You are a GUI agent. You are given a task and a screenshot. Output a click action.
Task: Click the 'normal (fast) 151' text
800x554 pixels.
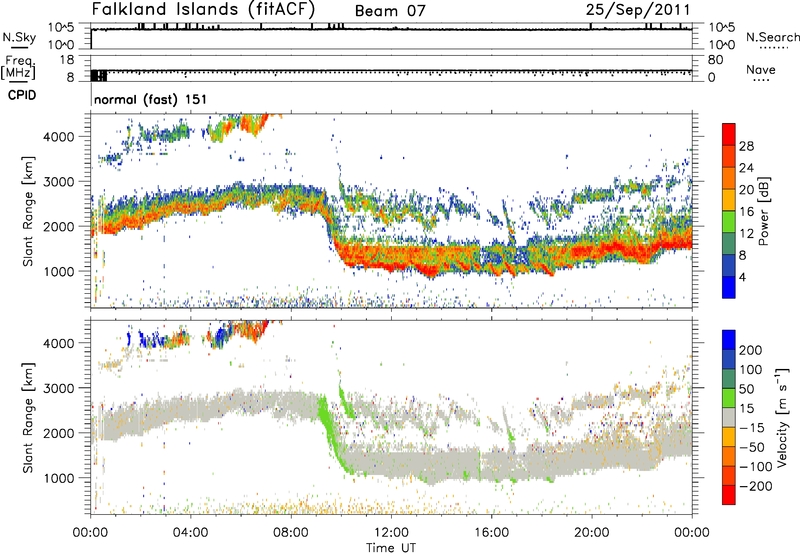[x=151, y=99]
